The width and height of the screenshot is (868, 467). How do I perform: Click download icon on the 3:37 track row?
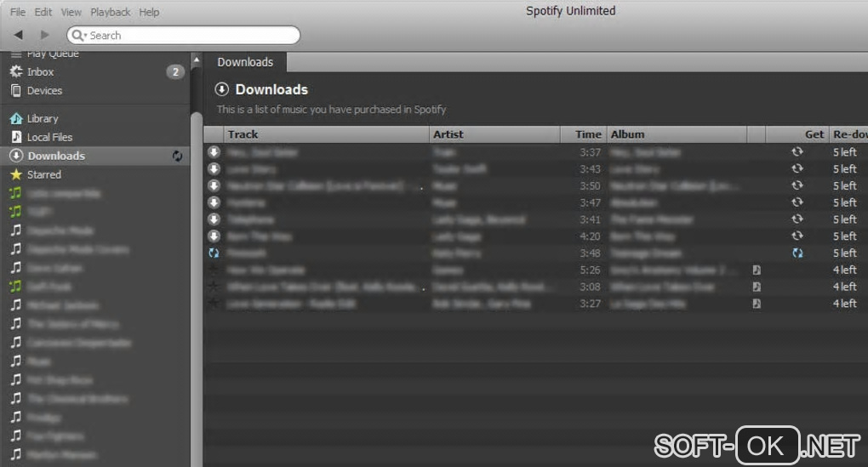click(x=214, y=152)
